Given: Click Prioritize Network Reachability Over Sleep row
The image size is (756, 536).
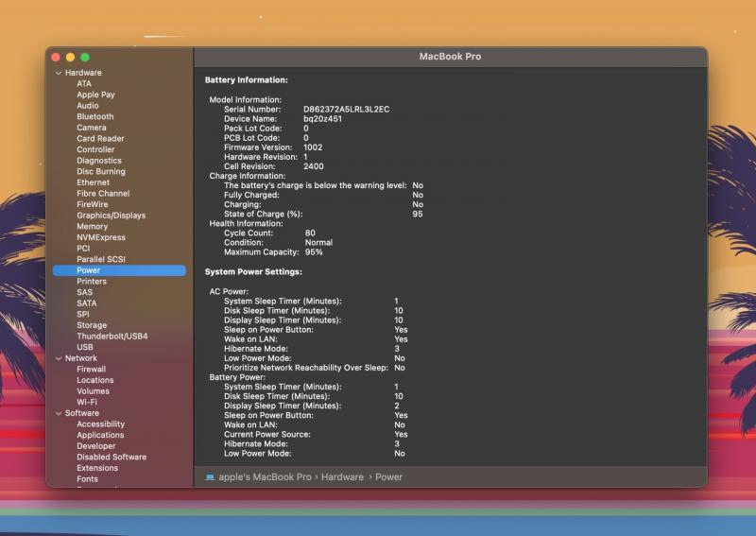Looking at the screenshot, I should pos(315,368).
